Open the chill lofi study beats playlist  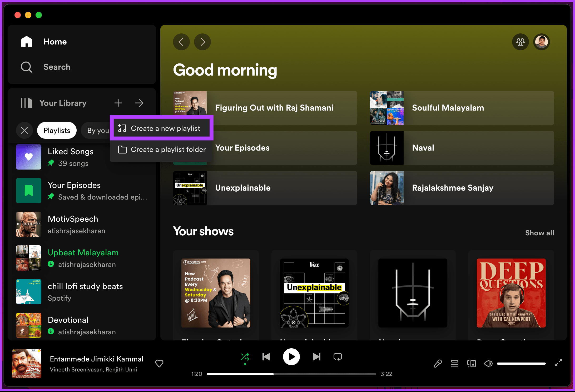tap(82, 292)
